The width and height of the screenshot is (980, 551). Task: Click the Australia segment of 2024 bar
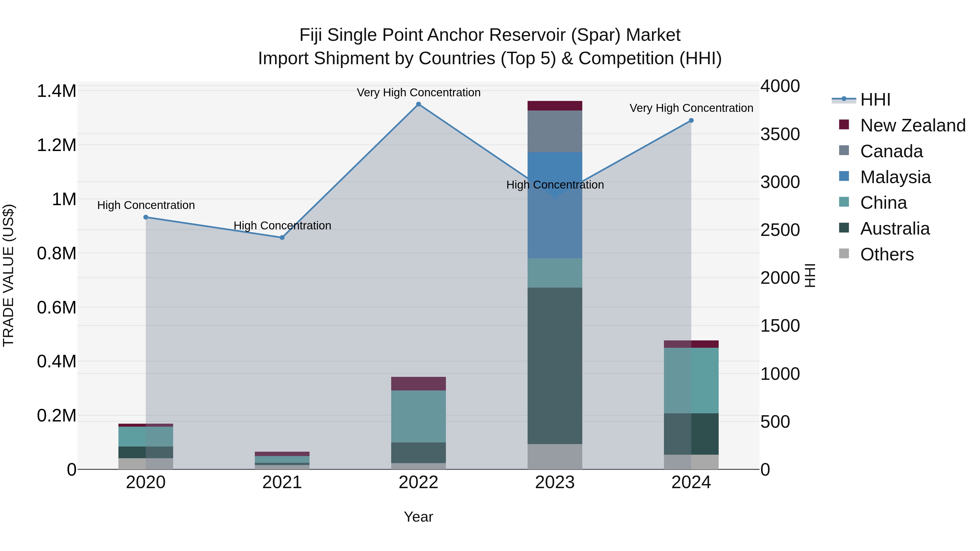[x=691, y=434]
